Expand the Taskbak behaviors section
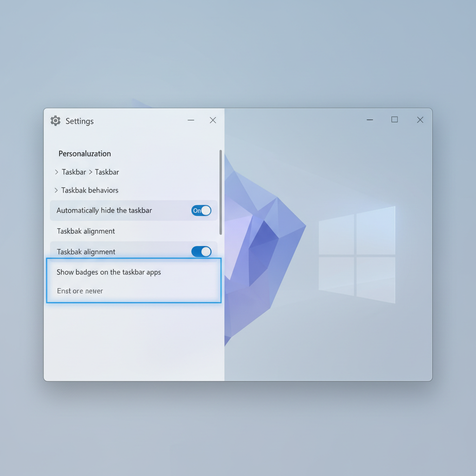 [90, 190]
